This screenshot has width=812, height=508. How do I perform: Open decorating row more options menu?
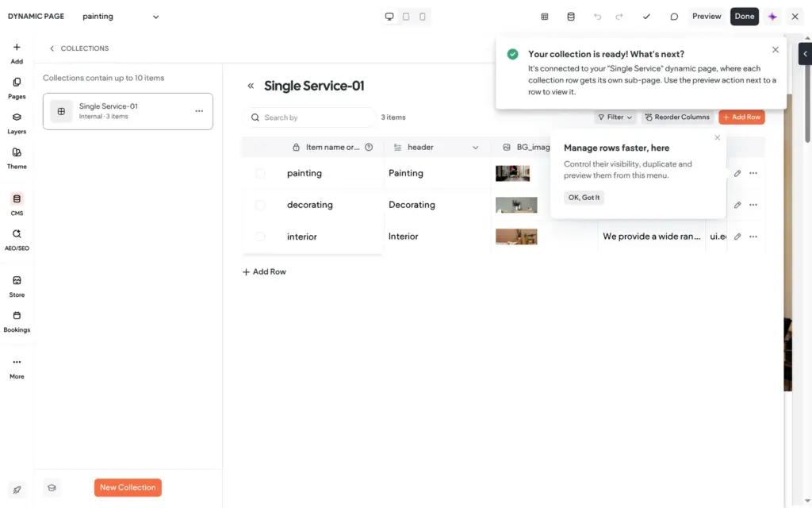[x=753, y=205]
